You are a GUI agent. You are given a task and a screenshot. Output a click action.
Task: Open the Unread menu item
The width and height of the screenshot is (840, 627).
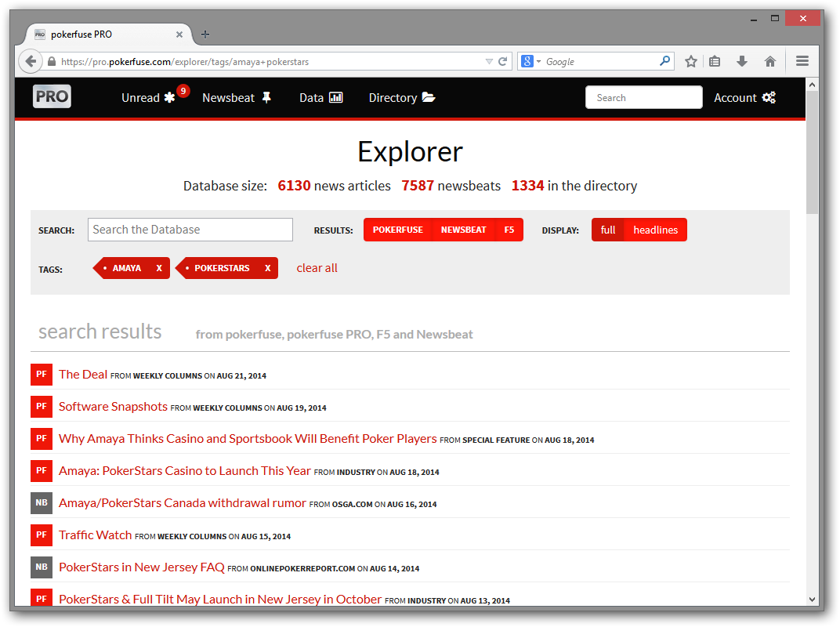(x=148, y=98)
